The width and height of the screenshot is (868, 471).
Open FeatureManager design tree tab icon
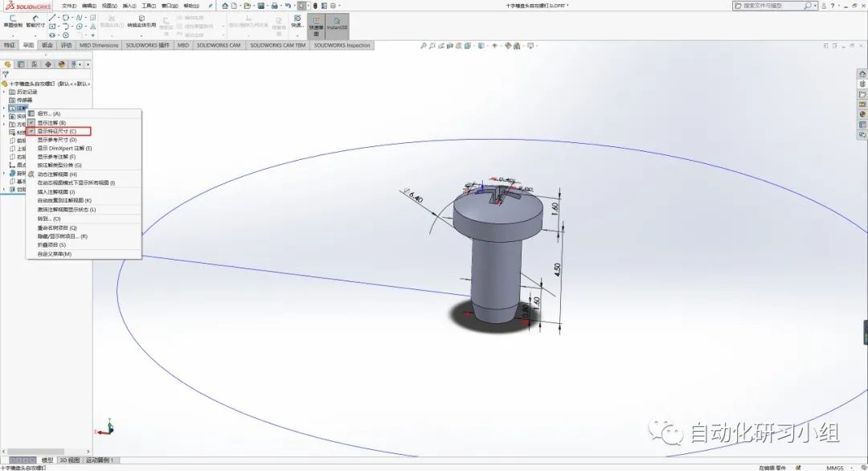pos(8,64)
